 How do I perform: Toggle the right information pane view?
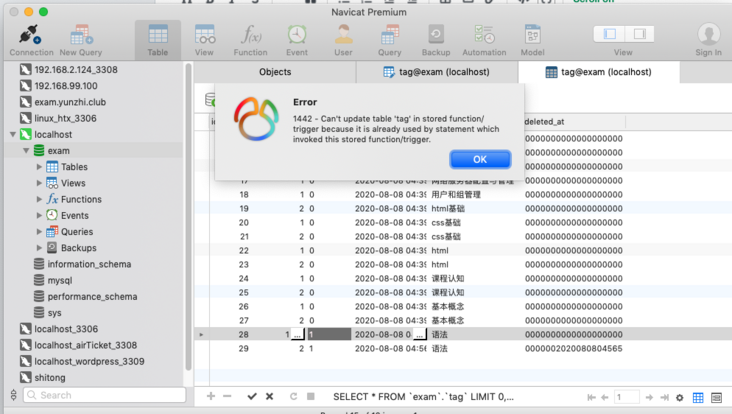639,34
